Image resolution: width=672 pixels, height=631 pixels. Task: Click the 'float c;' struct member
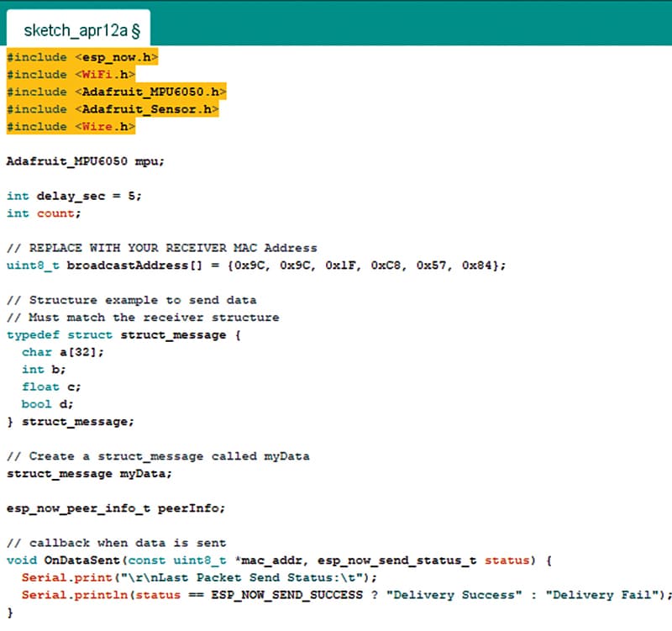(52, 386)
